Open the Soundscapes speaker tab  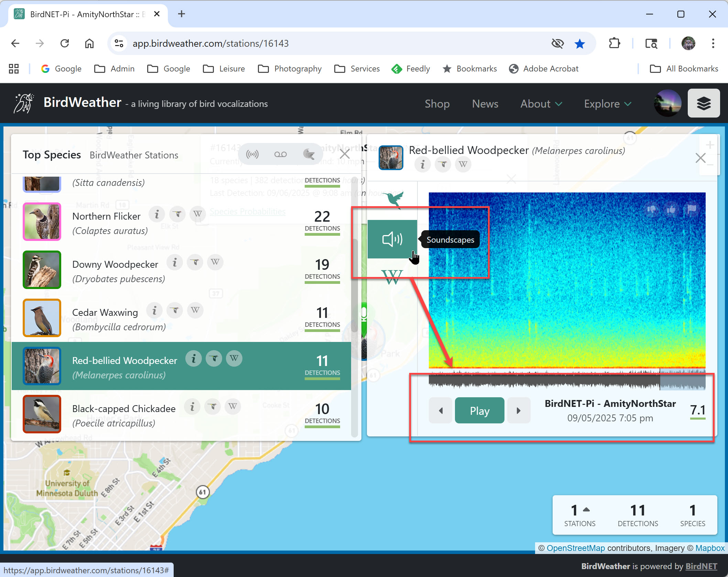click(392, 239)
